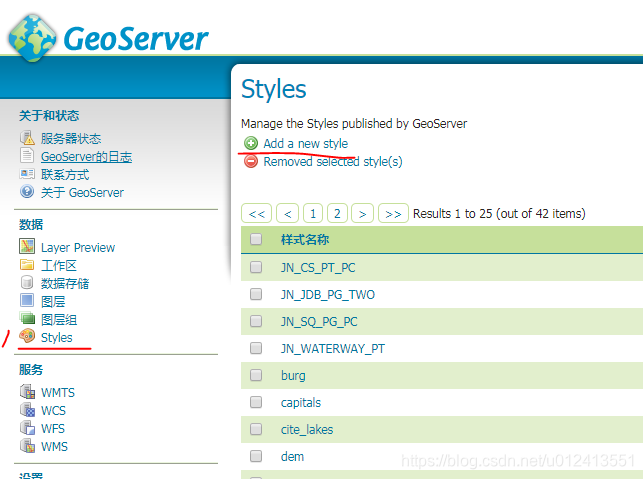Click the Layer Preview map icon
Image resolution: width=643 pixels, height=479 pixels.
[27, 246]
